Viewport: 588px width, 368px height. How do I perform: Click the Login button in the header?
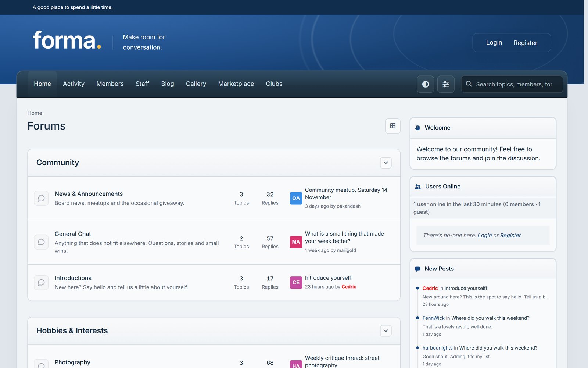pos(494,43)
